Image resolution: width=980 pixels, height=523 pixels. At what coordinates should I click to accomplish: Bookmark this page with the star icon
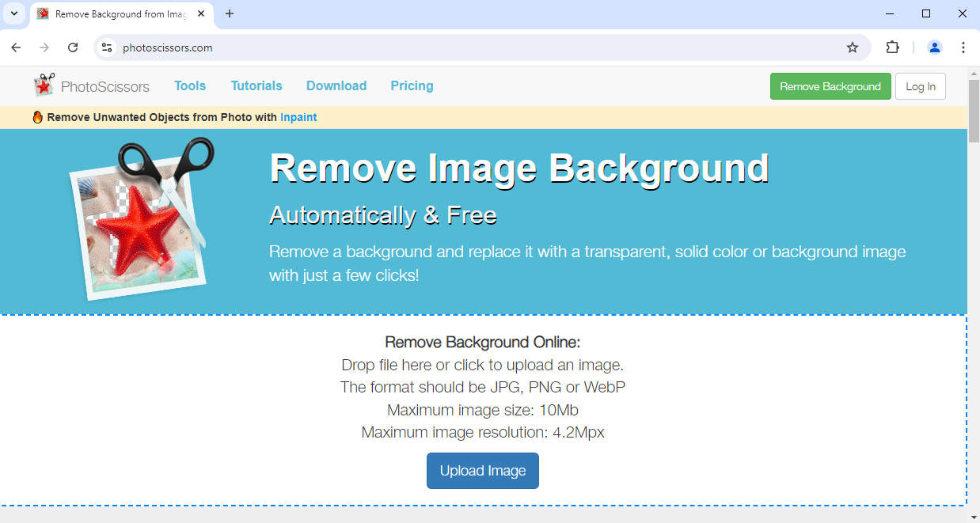(853, 47)
